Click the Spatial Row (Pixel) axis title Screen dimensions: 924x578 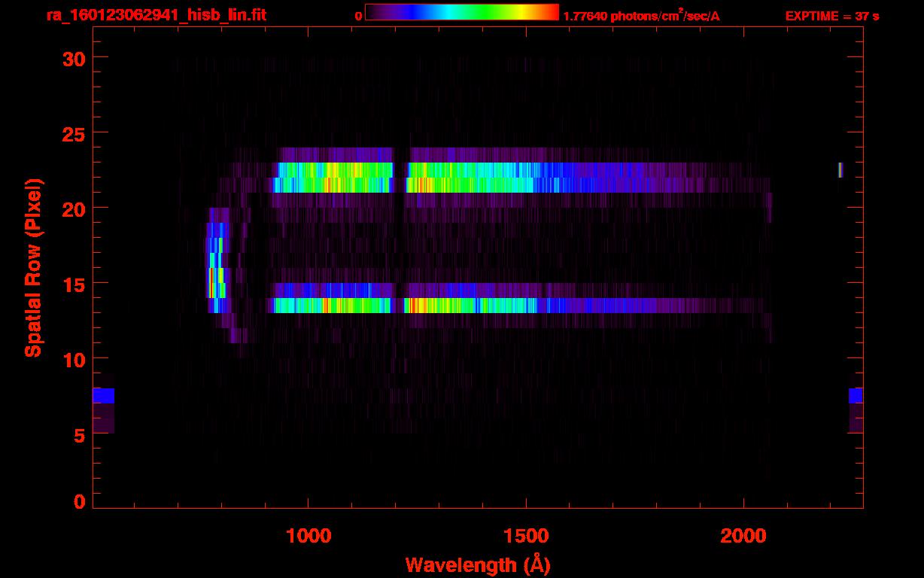(33, 268)
